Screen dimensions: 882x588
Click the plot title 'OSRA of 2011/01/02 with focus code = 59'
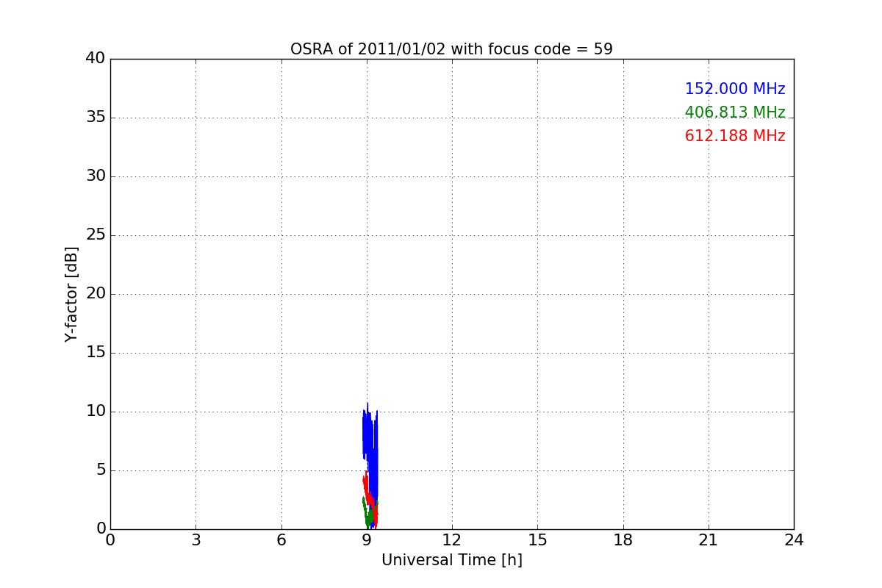coord(451,49)
